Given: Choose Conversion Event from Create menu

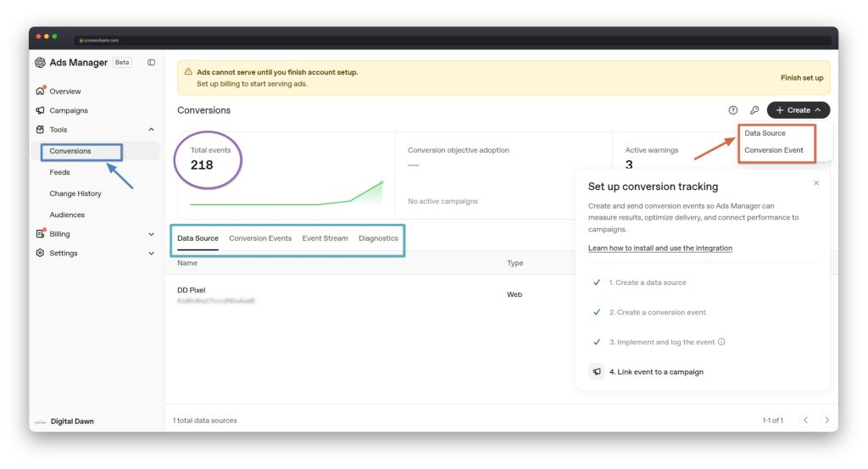Looking at the screenshot, I should 773,150.
